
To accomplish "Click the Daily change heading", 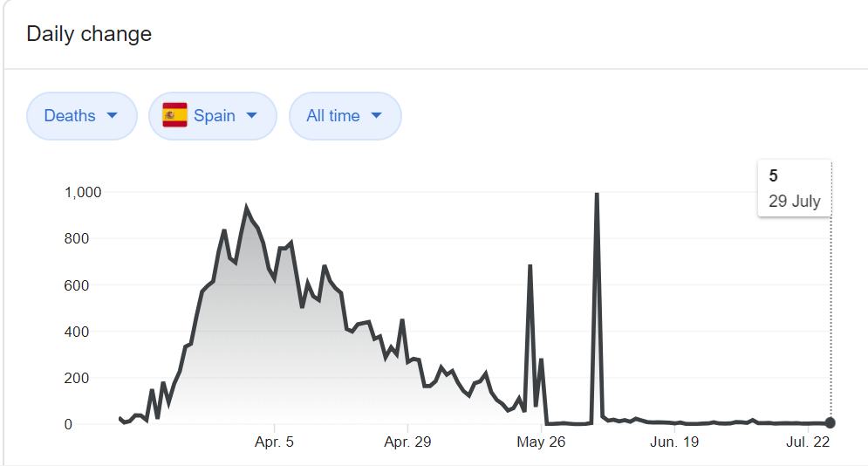I will 89,34.
